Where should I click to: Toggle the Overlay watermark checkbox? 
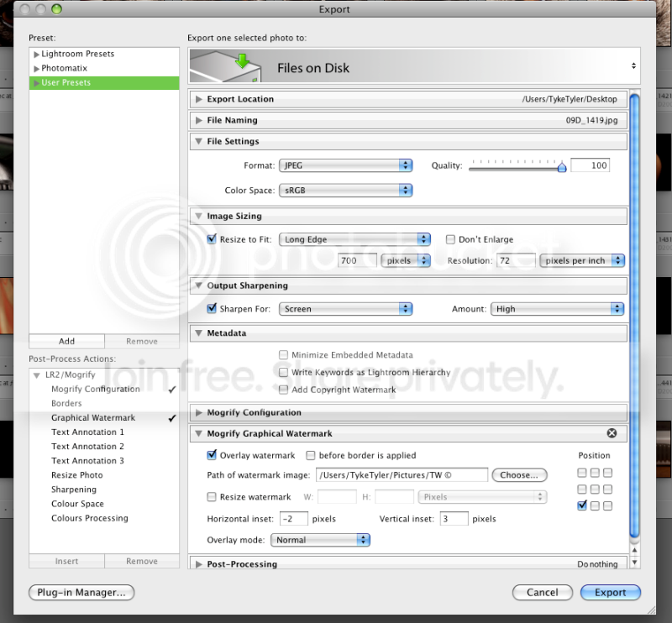pos(212,455)
